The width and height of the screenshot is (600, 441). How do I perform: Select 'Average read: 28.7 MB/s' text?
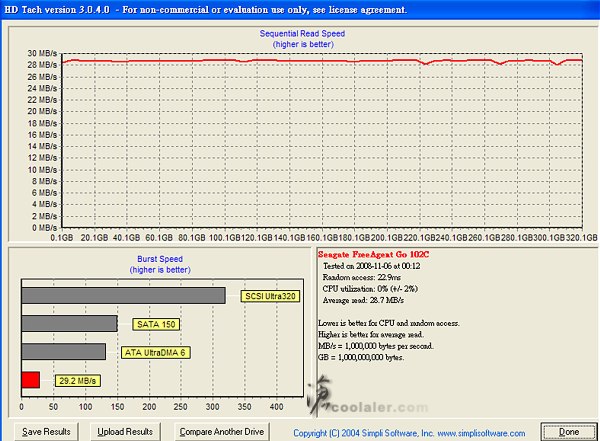click(x=363, y=300)
